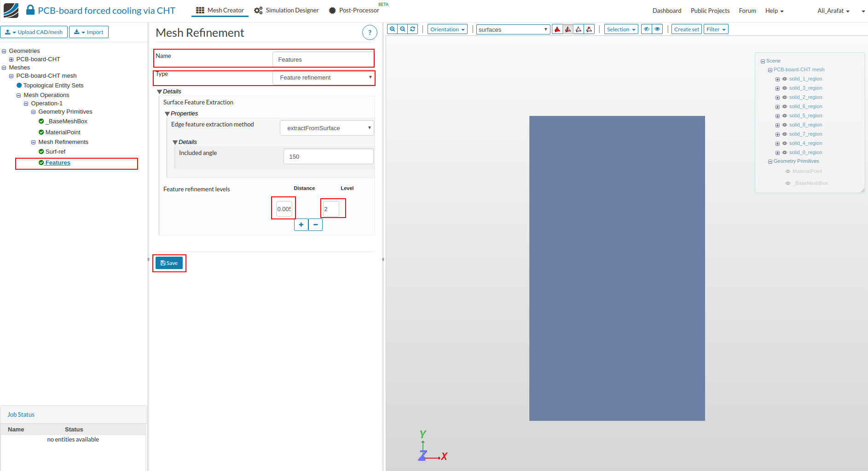Viewport: 868px width, 471px height.
Task: Collapse the Scene root node
Action: pos(763,61)
